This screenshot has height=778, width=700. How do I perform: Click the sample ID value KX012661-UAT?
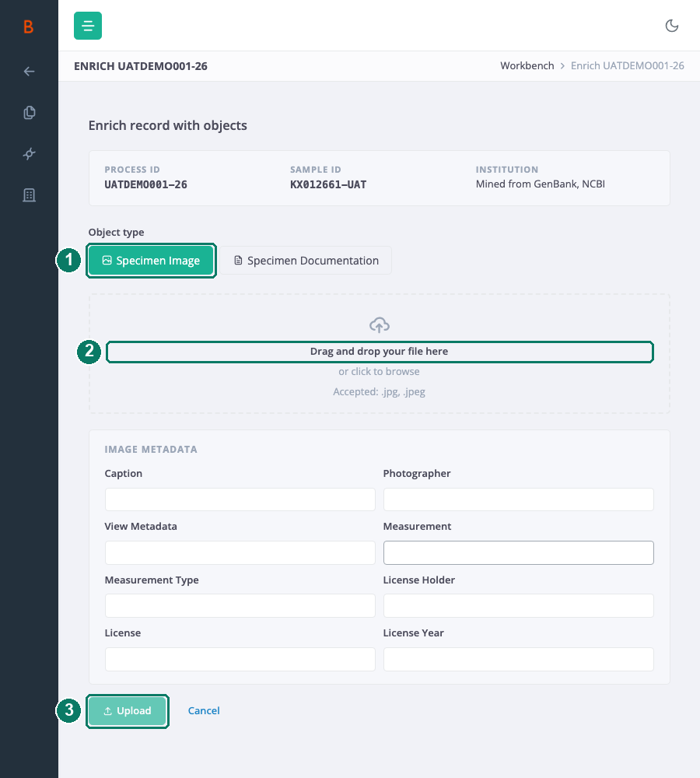[328, 184]
